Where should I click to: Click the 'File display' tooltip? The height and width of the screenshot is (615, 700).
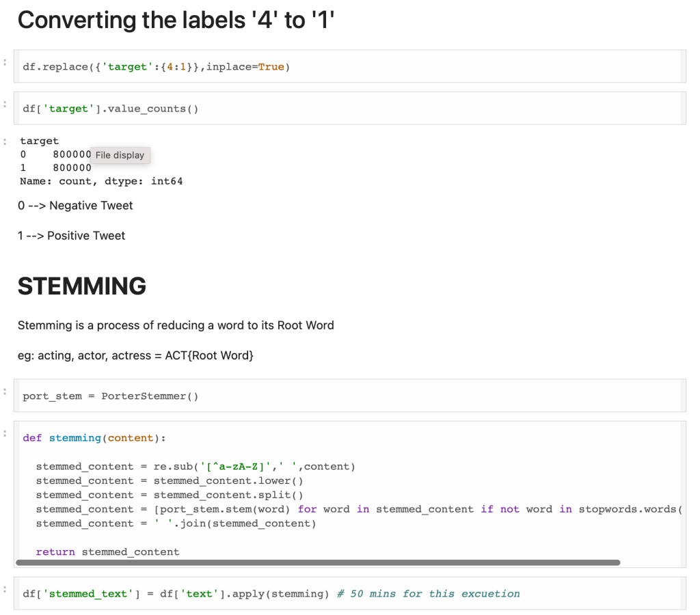tap(120, 155)
